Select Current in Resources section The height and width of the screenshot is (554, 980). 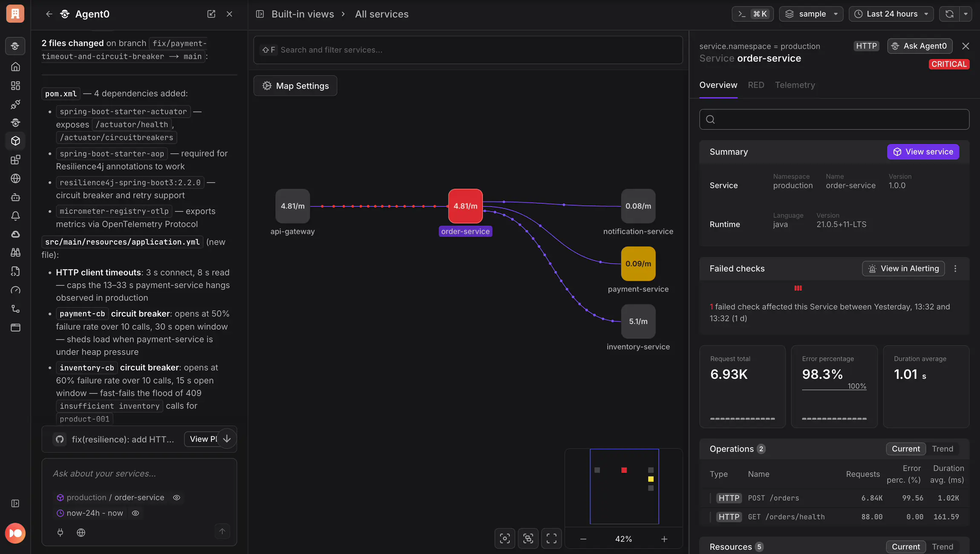point(906,547)
